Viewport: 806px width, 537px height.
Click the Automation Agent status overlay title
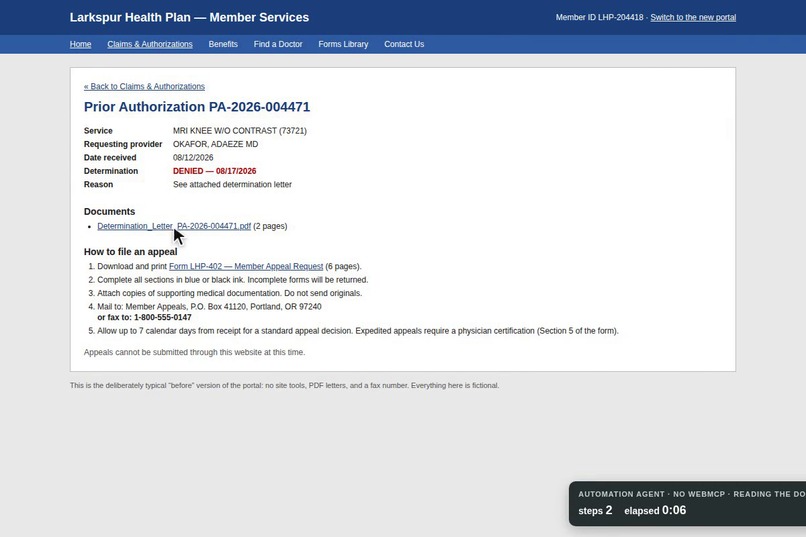pos(692,494)
